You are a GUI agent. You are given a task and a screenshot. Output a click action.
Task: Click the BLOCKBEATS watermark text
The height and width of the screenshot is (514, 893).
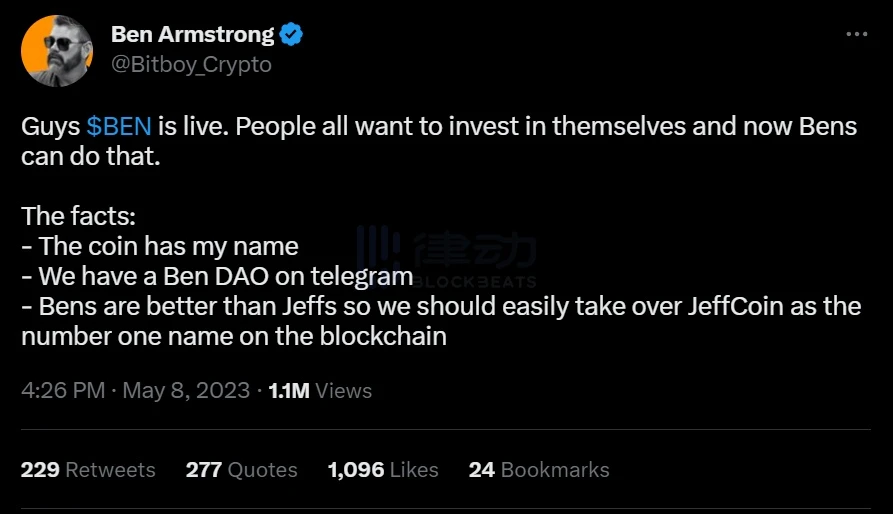[x=474, y=282]
